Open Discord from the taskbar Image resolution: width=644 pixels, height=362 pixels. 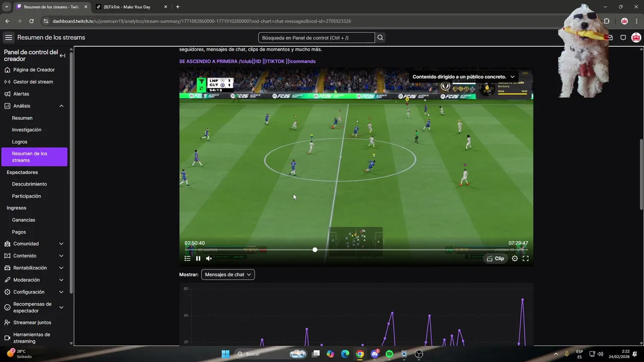pyautogui.click(x=374, y=354)
